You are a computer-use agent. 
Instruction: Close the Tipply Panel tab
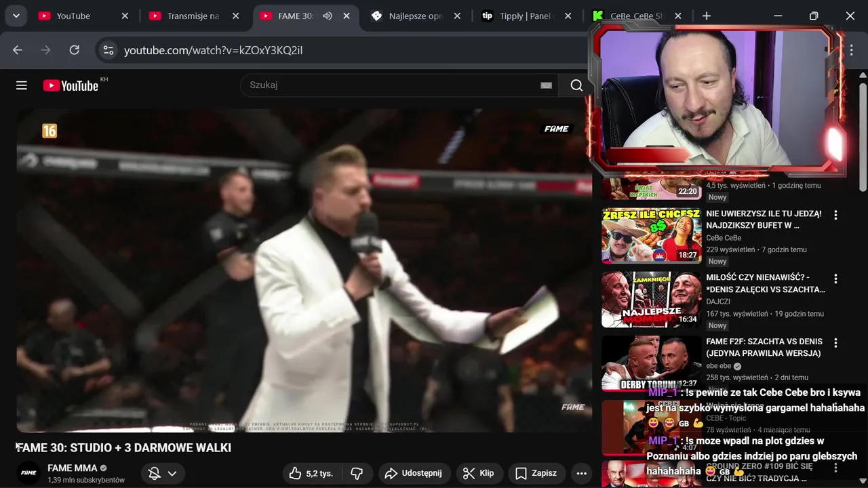tap(568, 16)
